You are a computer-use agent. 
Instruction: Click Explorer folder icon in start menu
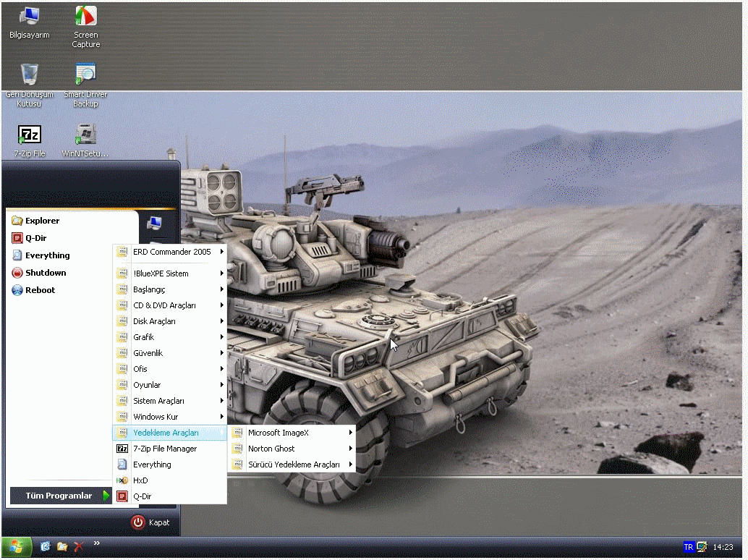(17, 221)
